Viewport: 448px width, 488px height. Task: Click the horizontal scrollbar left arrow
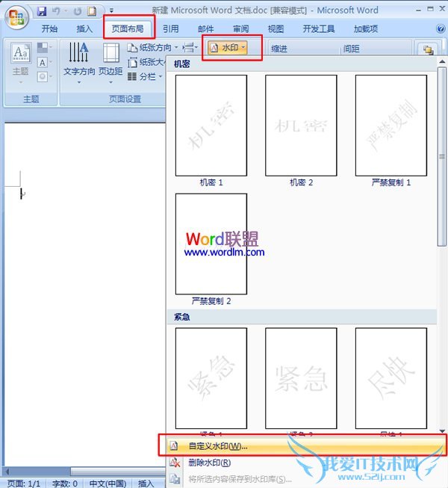(7, 472)
